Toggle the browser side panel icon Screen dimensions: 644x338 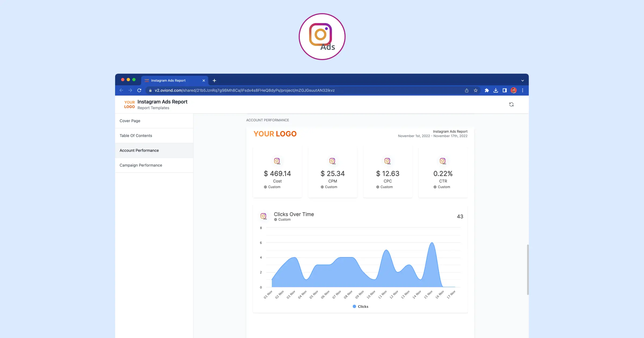(504, 90)
